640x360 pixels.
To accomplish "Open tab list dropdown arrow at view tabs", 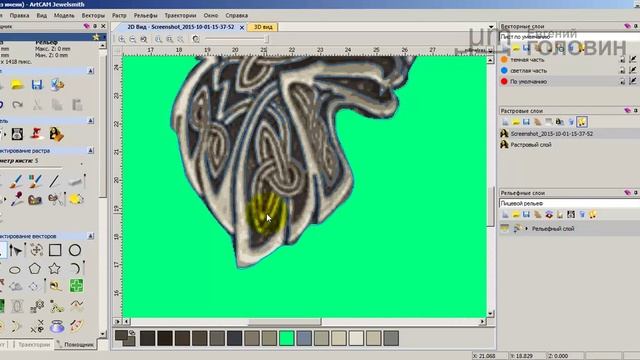I will [491, 27].
